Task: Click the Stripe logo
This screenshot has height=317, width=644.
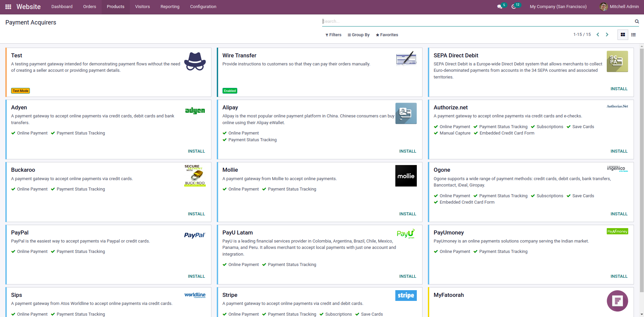Action: tap(406, 296)
